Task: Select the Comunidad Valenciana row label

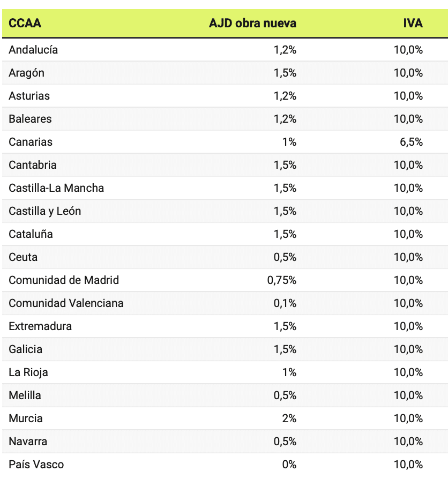Action: pos(66,303)
